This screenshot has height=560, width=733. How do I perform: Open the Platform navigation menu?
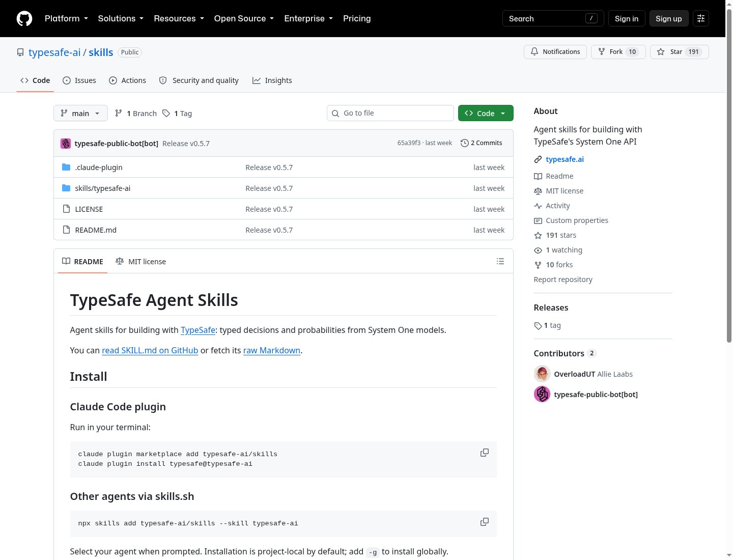tap(66, 18)
